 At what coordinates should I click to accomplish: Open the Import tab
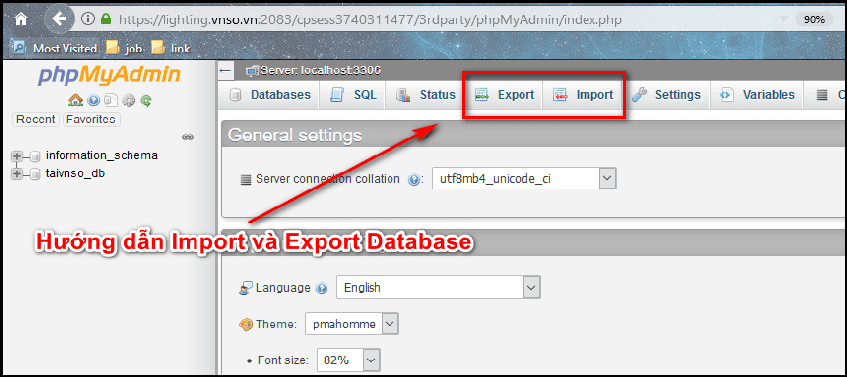(583, 95)
